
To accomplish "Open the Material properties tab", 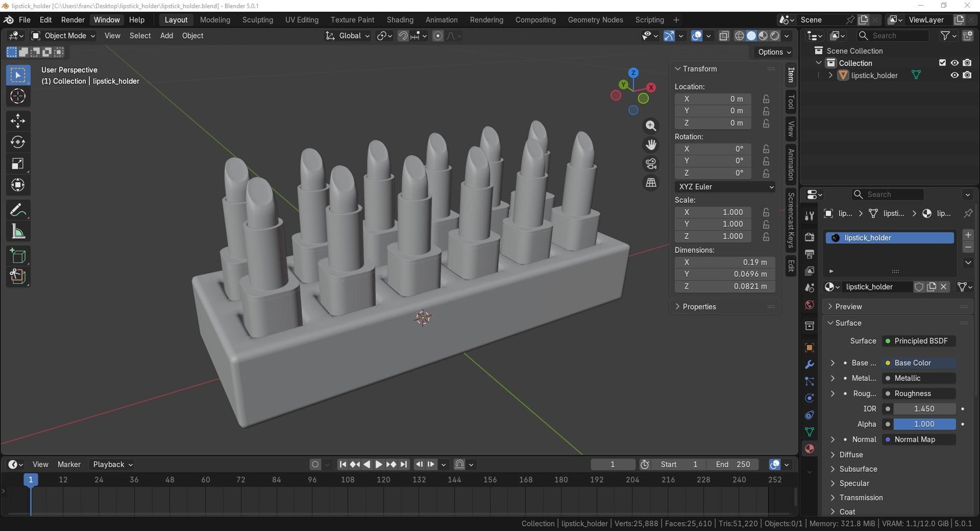I will pos(809,449).
